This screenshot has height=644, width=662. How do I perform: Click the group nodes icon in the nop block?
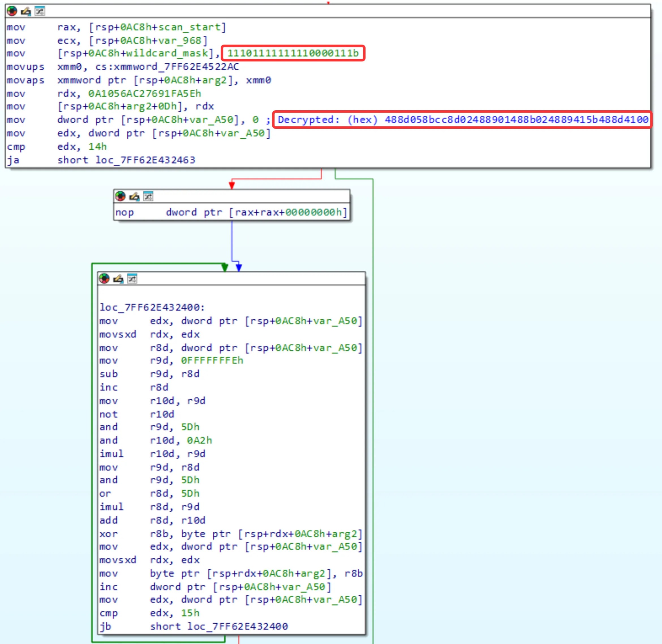(x=148, y=196)
